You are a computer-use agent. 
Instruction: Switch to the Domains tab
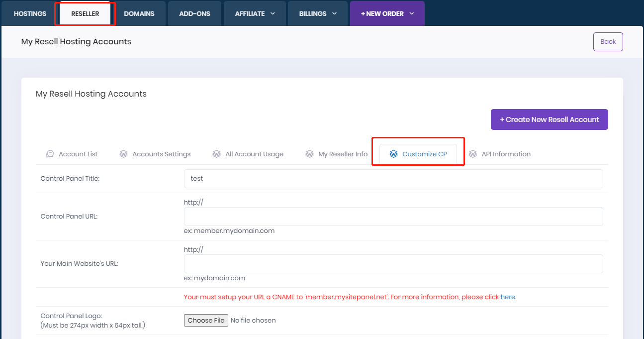(139, 14)
